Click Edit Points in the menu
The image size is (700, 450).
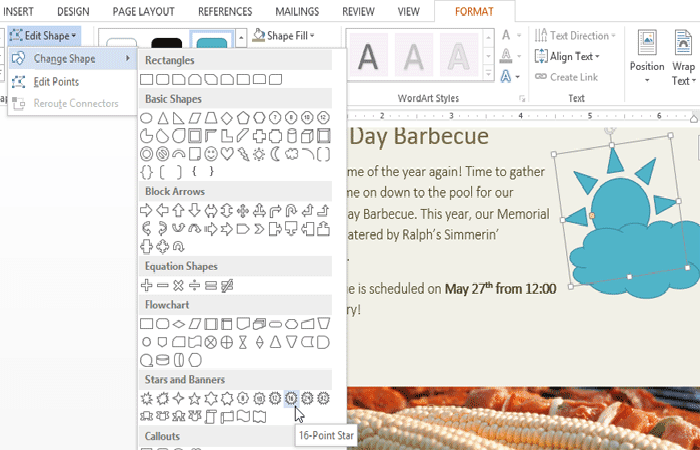[56, 81]
